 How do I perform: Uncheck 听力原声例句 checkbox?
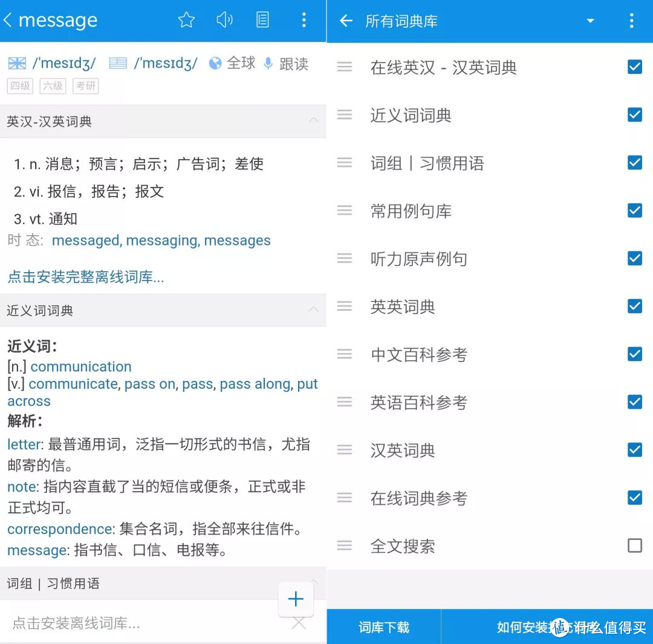point(634,258)
